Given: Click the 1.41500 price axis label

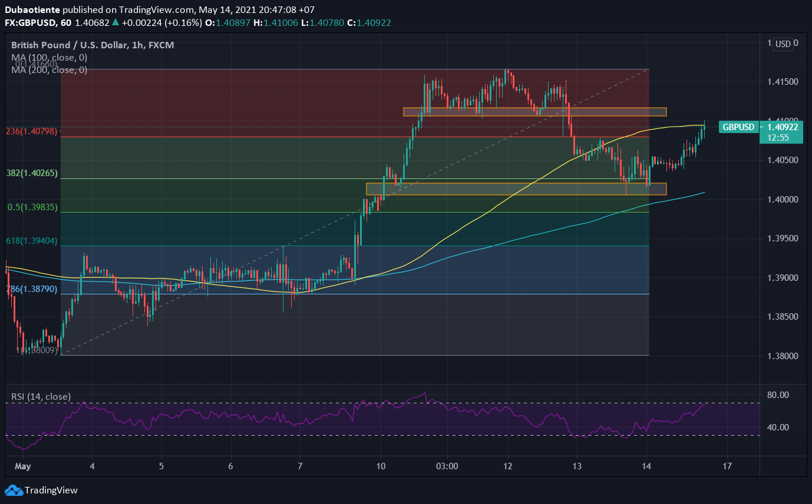Looking at the screenshot, I should (783, 81).
